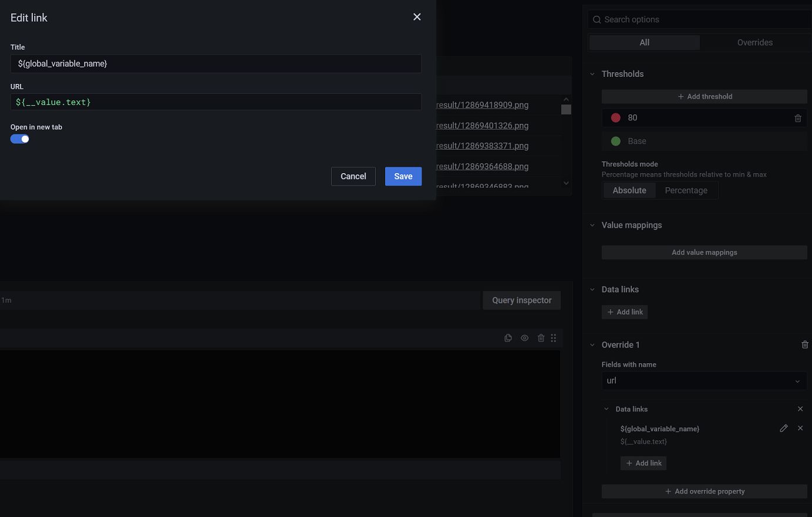The width and height of the screenshot is (812, 517).
Task: Save the edited link
Action: [403, 176]
